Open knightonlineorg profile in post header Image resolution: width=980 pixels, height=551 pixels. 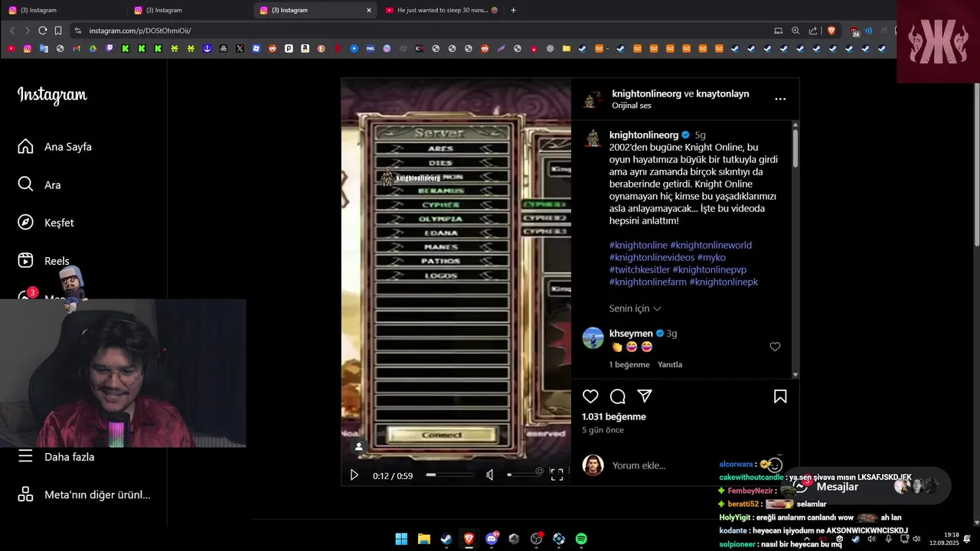pos(646,93)
